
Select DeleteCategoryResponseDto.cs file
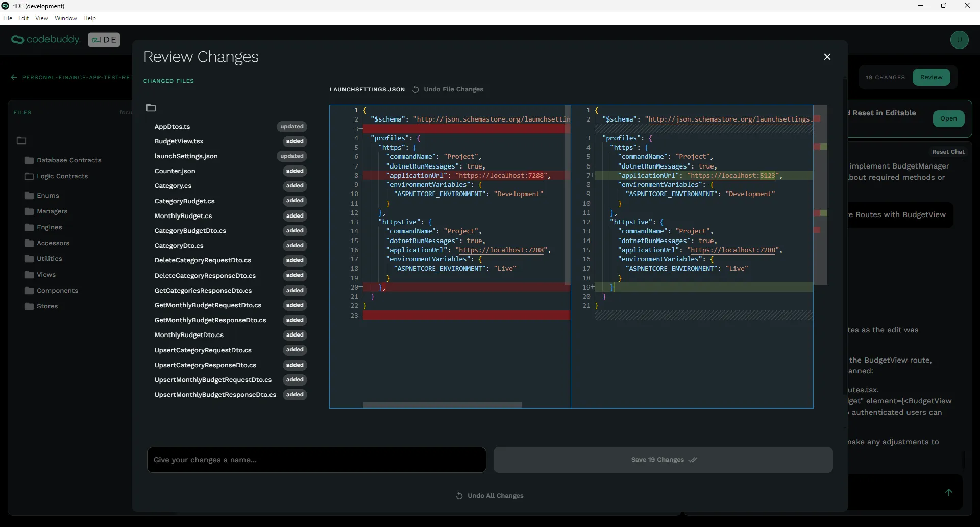coord(205,276)
